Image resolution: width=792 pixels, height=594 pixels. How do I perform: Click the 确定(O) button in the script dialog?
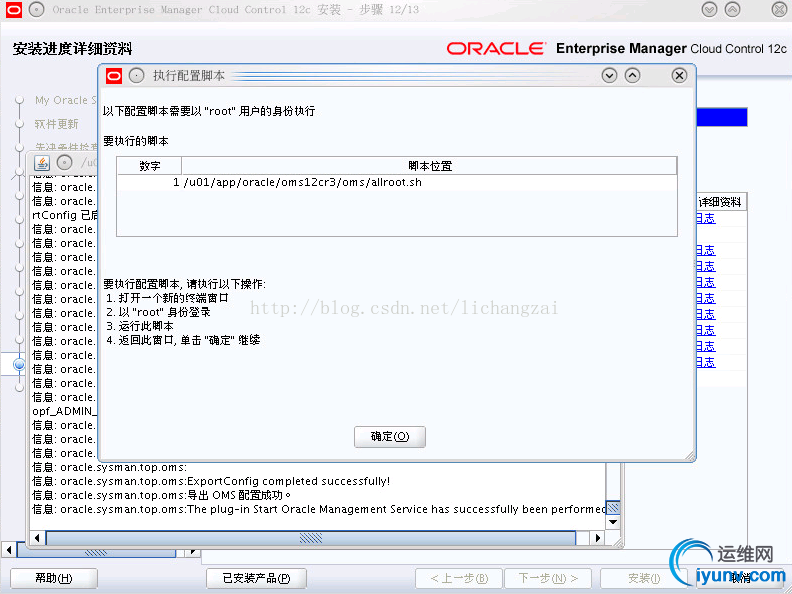389,436
